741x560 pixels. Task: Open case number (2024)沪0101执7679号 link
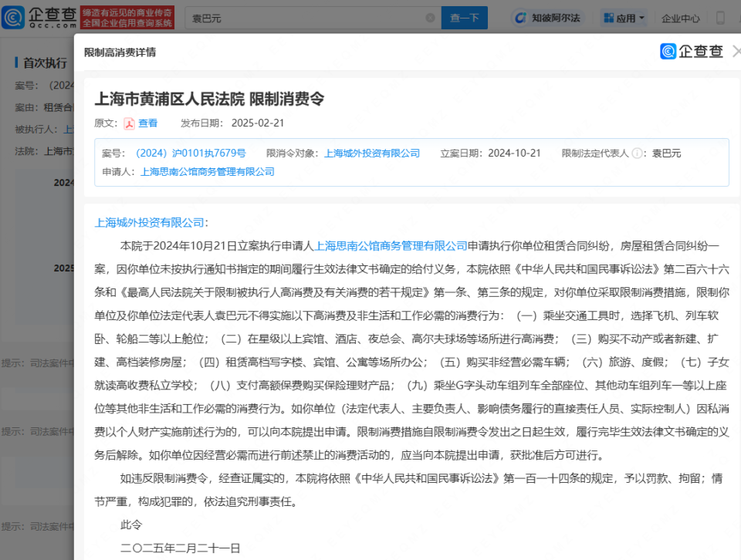point(191,153)
